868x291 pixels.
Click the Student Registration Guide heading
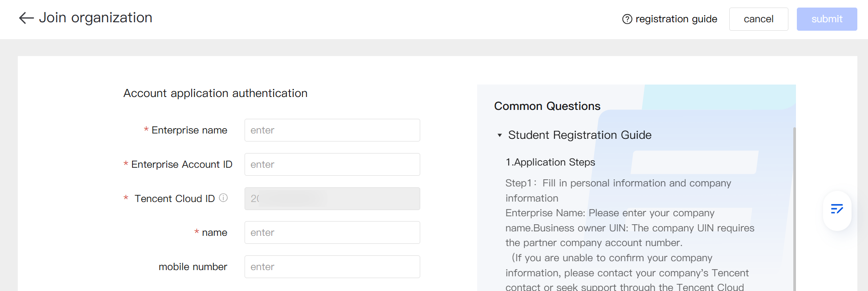tap(579, 135)
